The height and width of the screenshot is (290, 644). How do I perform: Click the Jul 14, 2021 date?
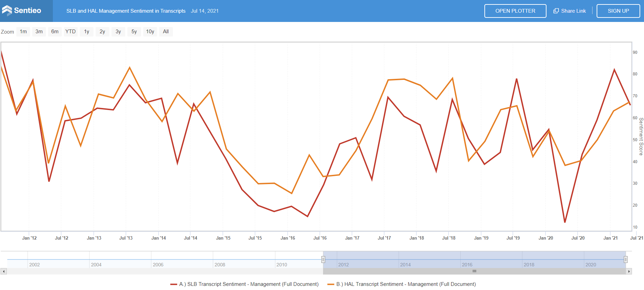205,11
